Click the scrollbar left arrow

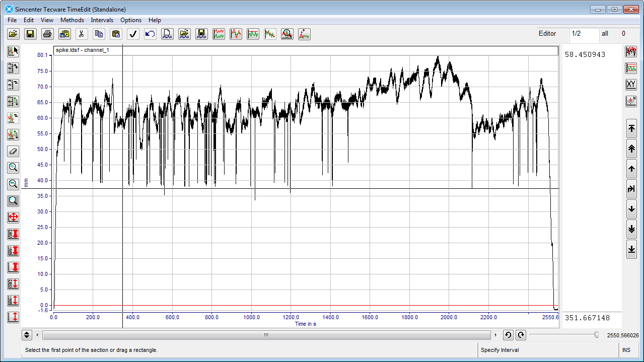click(38, 335)
